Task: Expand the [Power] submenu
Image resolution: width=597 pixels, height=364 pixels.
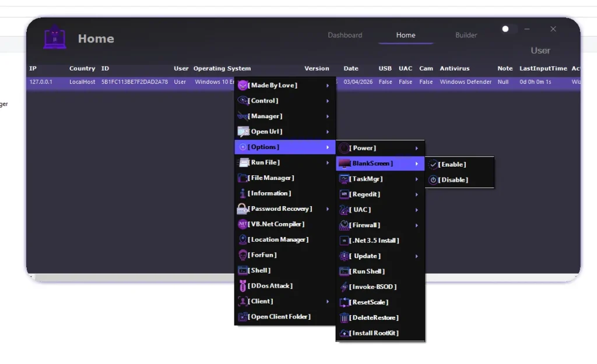Action: (380, 148)
